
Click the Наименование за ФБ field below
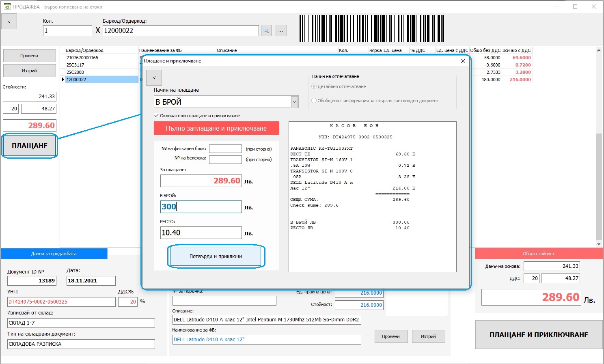pos(267,340)
